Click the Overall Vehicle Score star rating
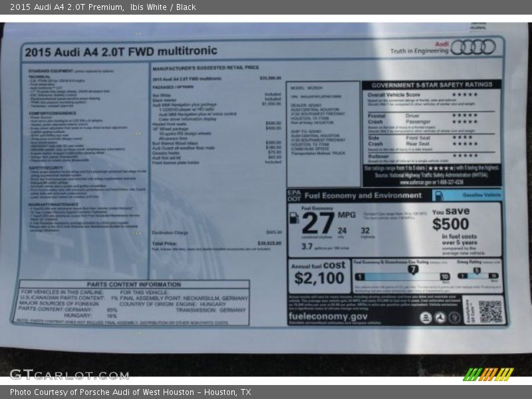The width and height of the screenshot is (532, 399). [465, 94]
